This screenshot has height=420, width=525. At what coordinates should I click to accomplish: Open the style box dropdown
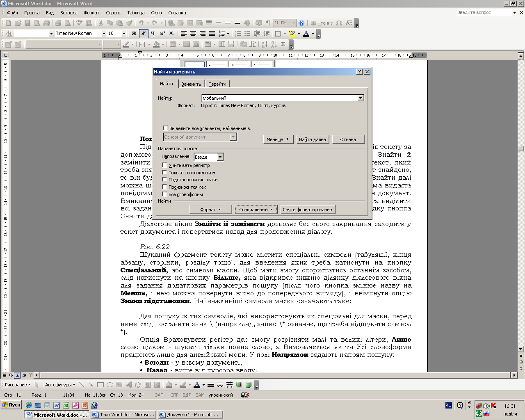51,34
